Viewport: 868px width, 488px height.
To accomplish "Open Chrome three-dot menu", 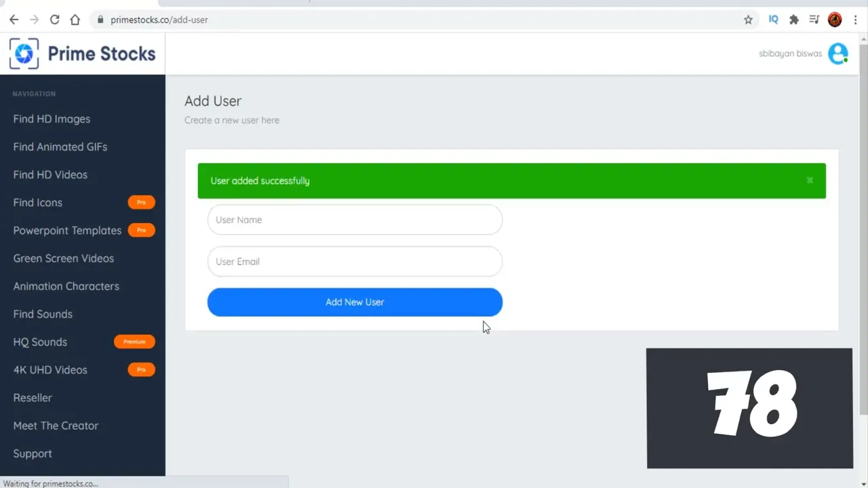I will coord(856,20).
